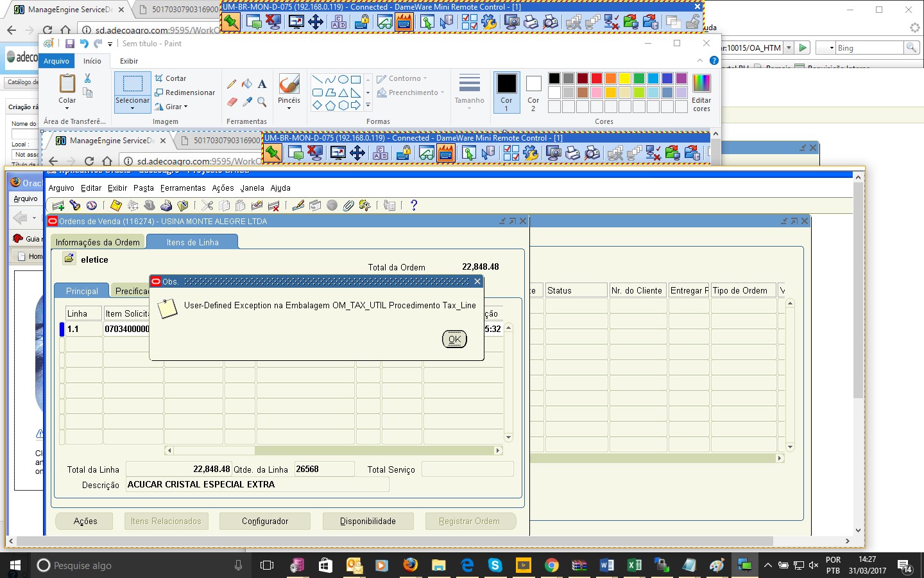Open Chrome from the taskbar

click(551, 565)
